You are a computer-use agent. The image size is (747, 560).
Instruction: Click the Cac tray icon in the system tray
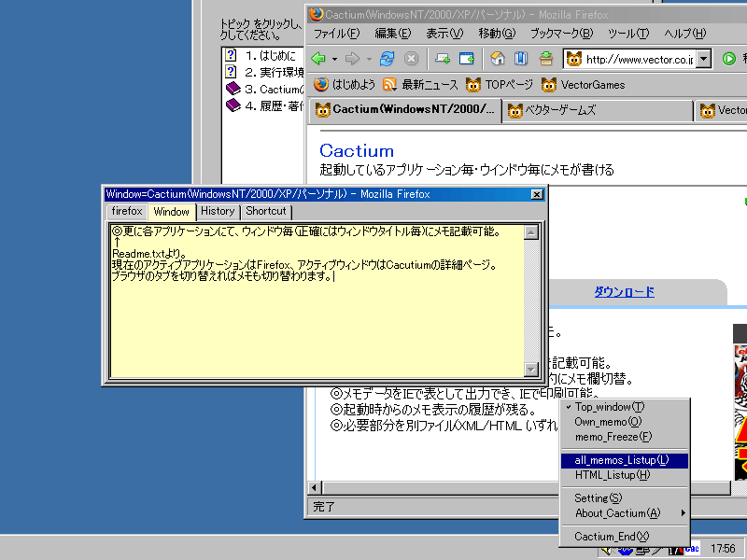point(692,550)
